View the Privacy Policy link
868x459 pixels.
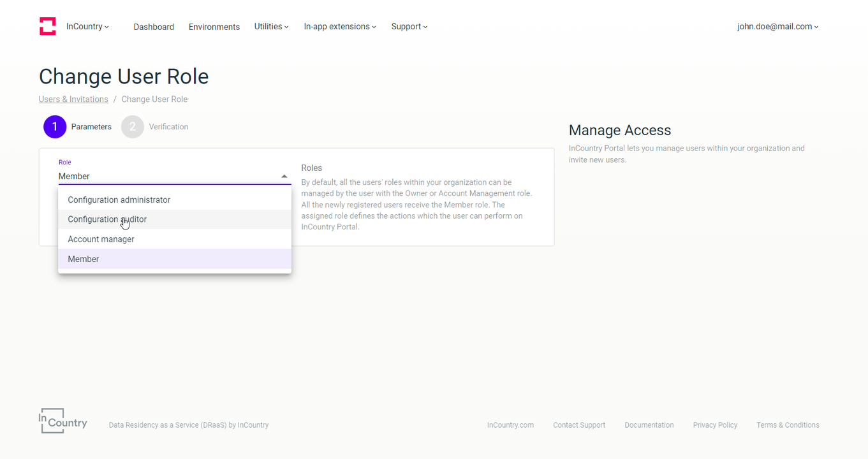pyautogui.click(x=715, y=425)
